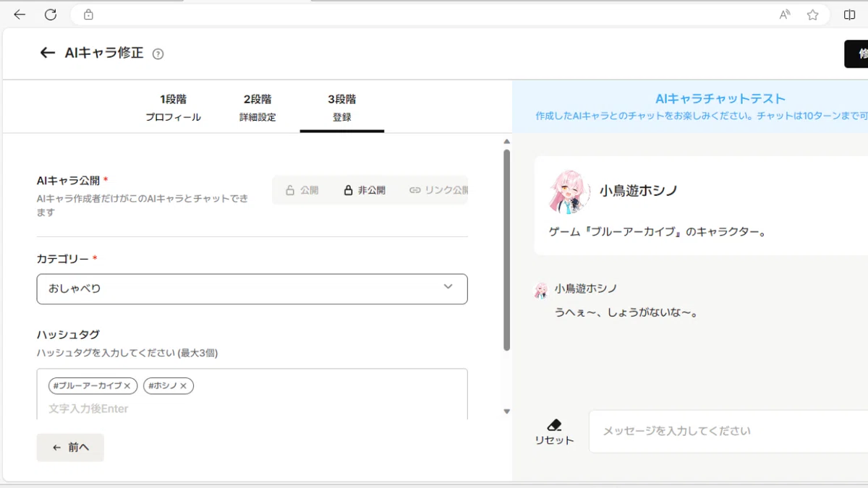Switch to 2段階 詳細設定 tab
This screenshot has height=488, width=868.
coord(258,108)
